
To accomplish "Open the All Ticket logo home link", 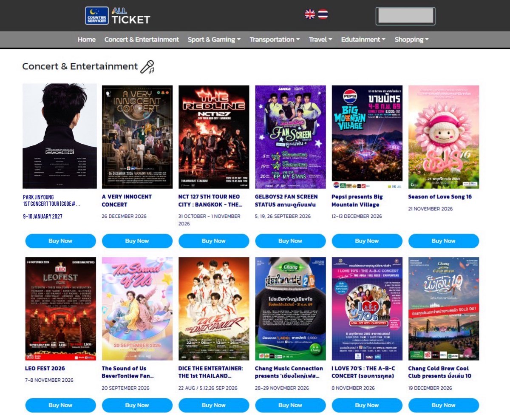I will (x=118, y=16).
